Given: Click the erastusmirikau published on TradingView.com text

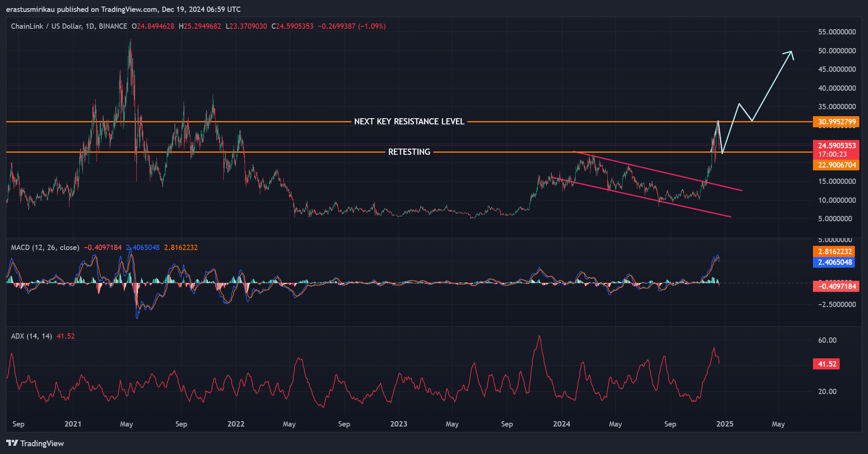Looking at the screenshot, I should 82,9.
